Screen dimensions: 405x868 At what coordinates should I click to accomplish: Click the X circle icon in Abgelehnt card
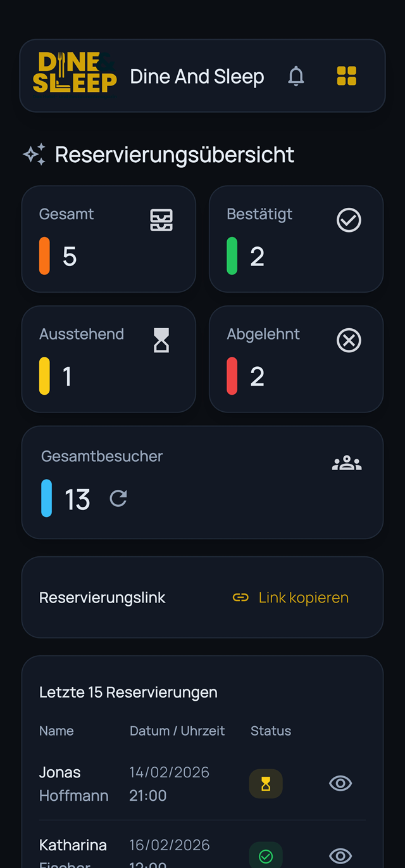(x=349, y=340)
